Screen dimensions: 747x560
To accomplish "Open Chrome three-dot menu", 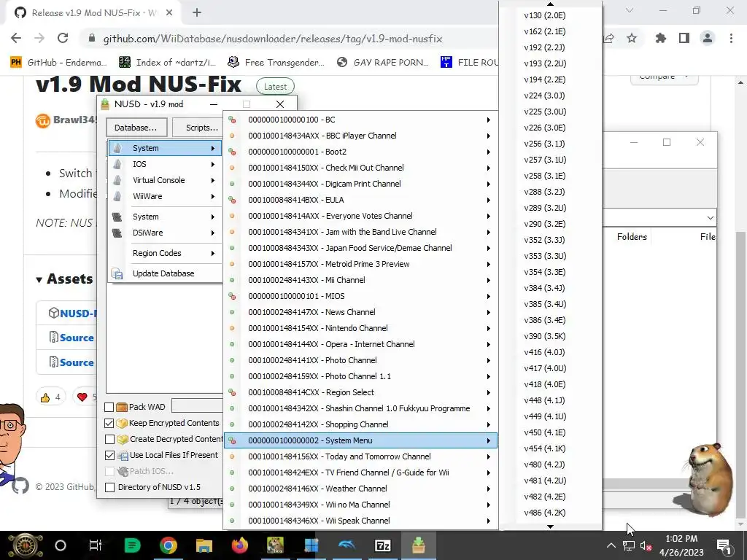I will pos(731,38).
